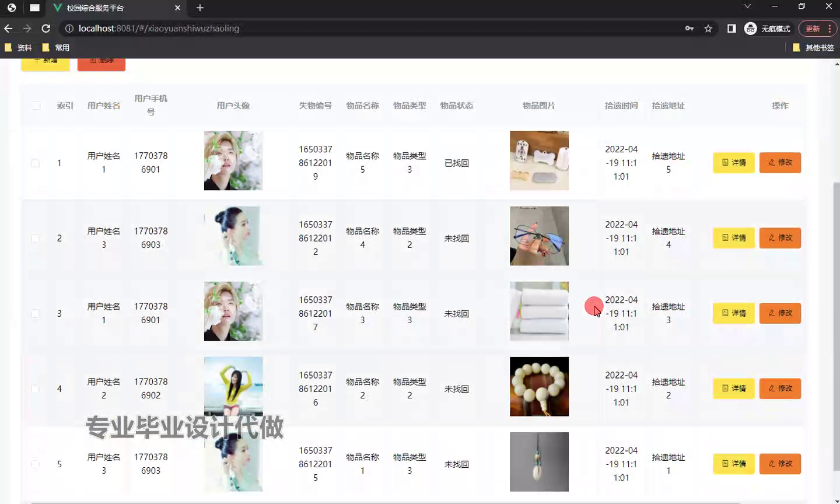
Task: Check the checkbox for index row 5
Action: 35,464
